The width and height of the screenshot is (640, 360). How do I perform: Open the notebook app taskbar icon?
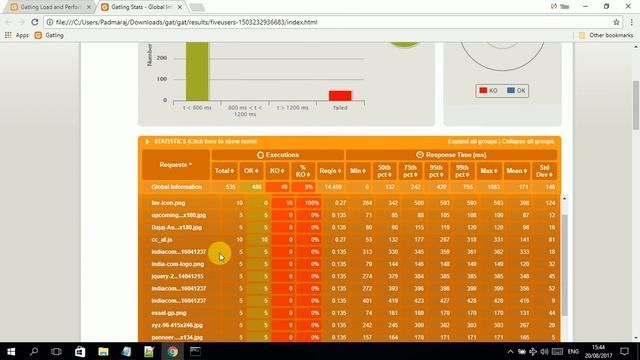(x=126, y=351)
